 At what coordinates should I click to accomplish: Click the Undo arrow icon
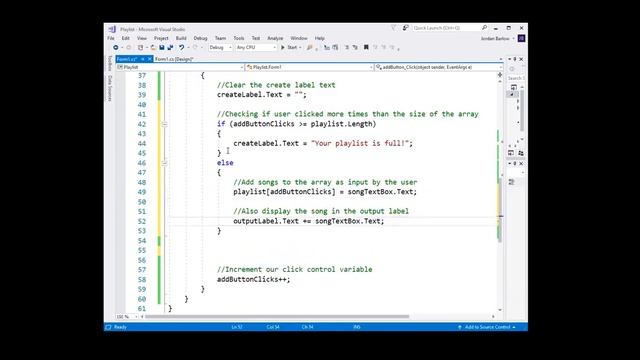pyautogui.click(x=181, y=48)
